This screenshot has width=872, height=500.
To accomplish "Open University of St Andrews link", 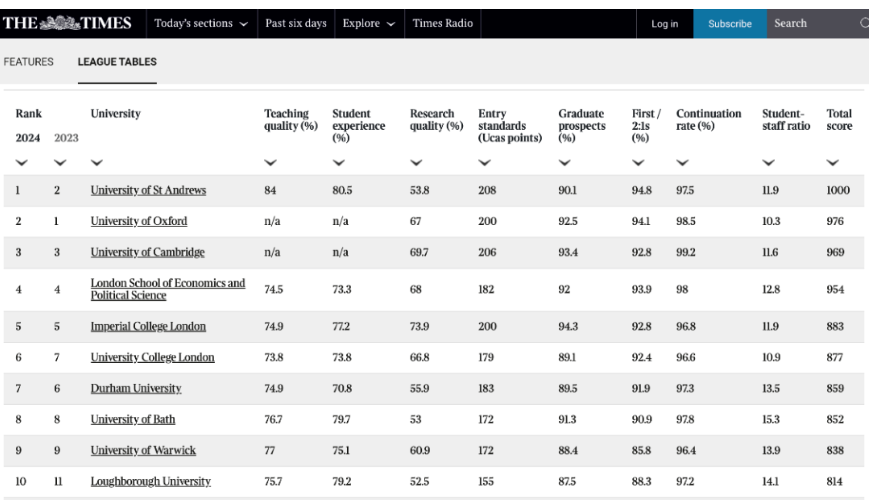I will [148, 190].
